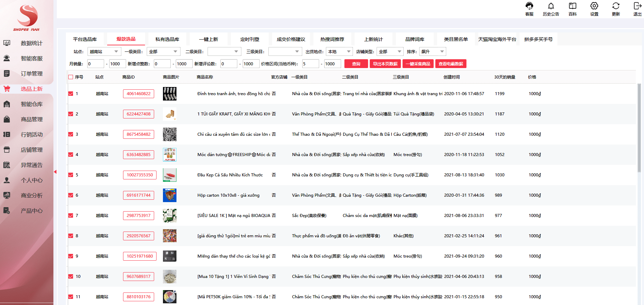Expand the 排序 dropdown showing 飙升
The image size is (644, 305).
tap(432, 51)
